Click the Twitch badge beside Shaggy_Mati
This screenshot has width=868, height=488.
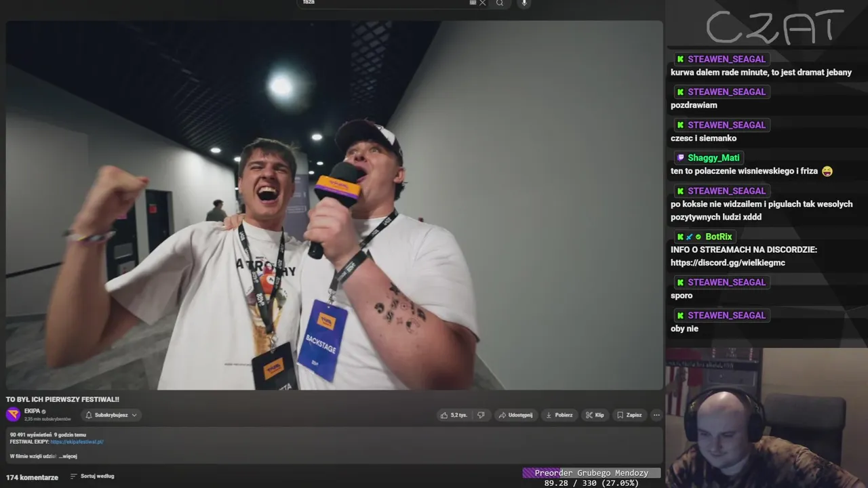point(680,158)
